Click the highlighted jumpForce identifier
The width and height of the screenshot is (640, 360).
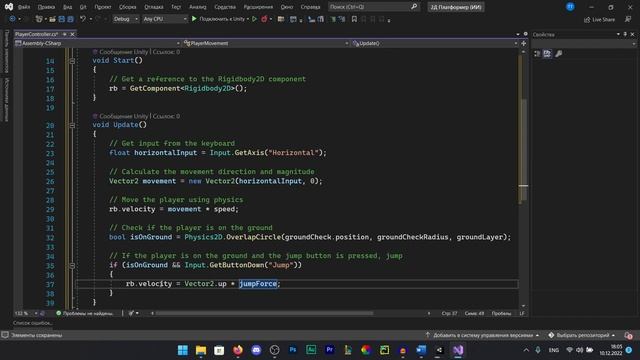[x=258, y=284]
